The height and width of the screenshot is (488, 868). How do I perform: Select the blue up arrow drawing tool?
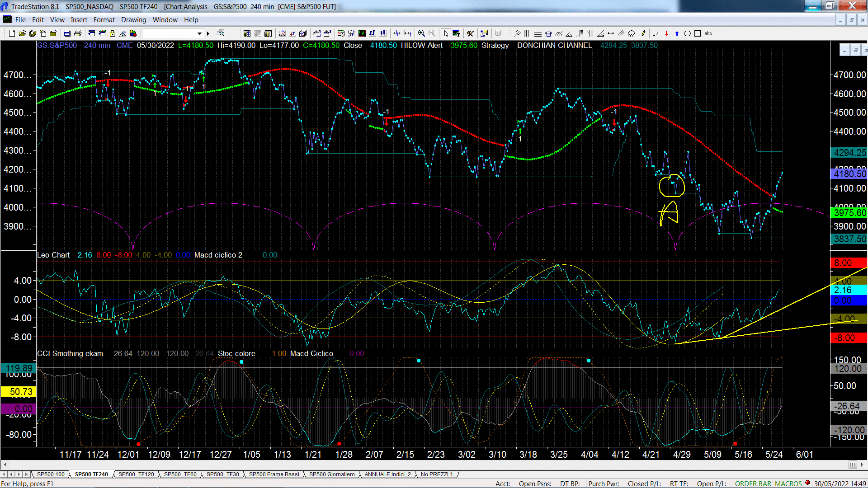(x=677, y=33)
